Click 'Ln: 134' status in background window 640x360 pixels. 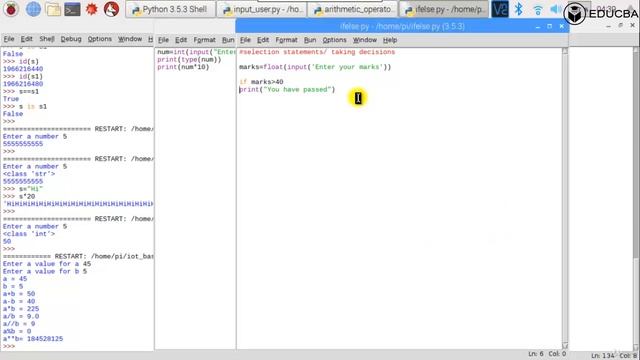point(603,356)
